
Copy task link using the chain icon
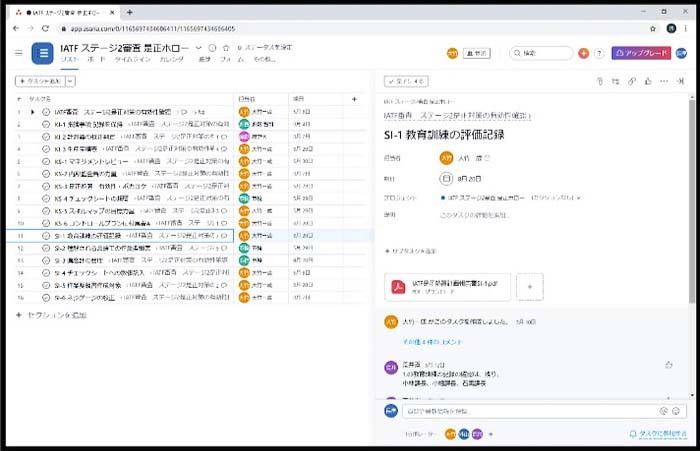click(x=632, y=81)
